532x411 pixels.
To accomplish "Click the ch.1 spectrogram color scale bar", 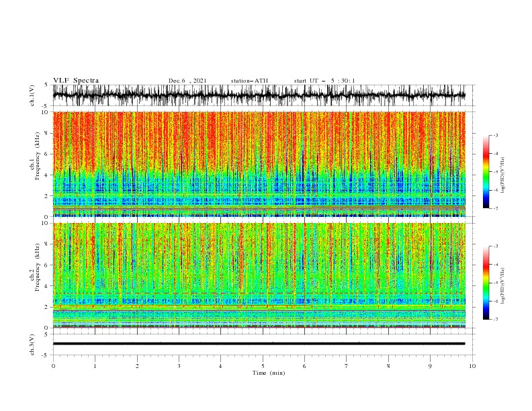I will (x=486, y=172).
